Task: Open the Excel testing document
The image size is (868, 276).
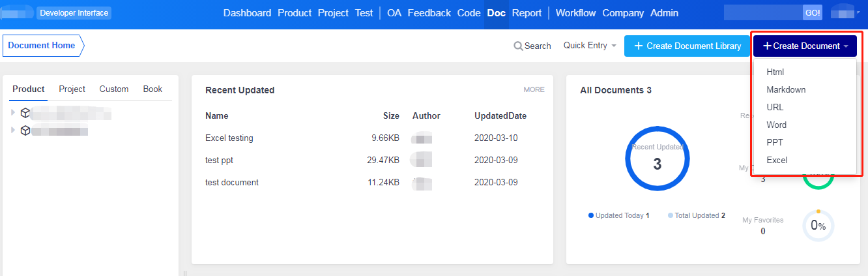Action: click(x=229, y=138)
